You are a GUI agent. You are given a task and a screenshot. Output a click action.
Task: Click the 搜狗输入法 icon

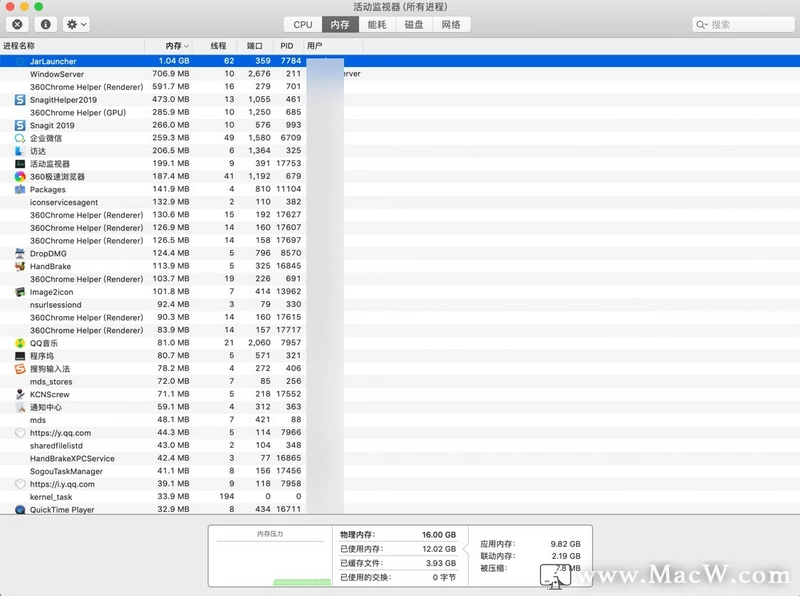(20, 369)
